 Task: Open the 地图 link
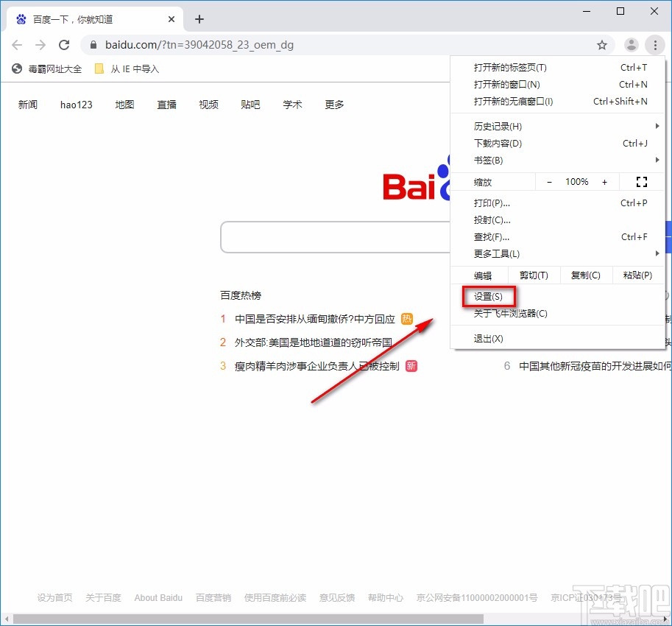(124, 105)
